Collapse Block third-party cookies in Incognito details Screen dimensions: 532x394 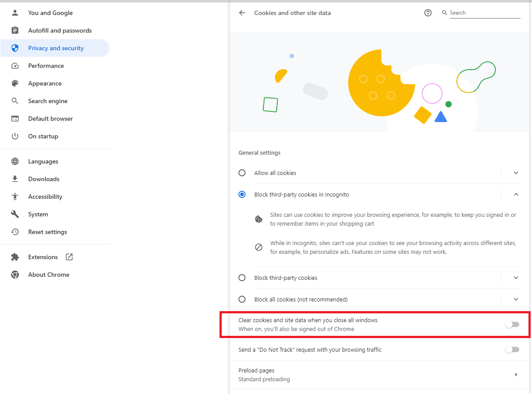pos(516,194)
